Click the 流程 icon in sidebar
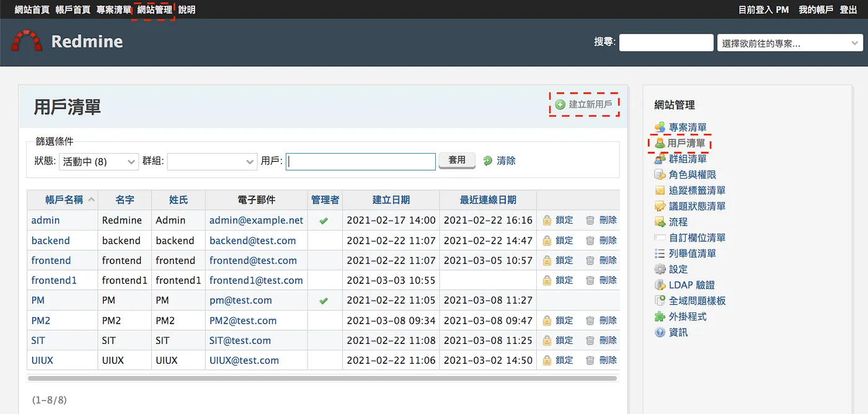This screenshot has width=868, height=414. (660, 222)
